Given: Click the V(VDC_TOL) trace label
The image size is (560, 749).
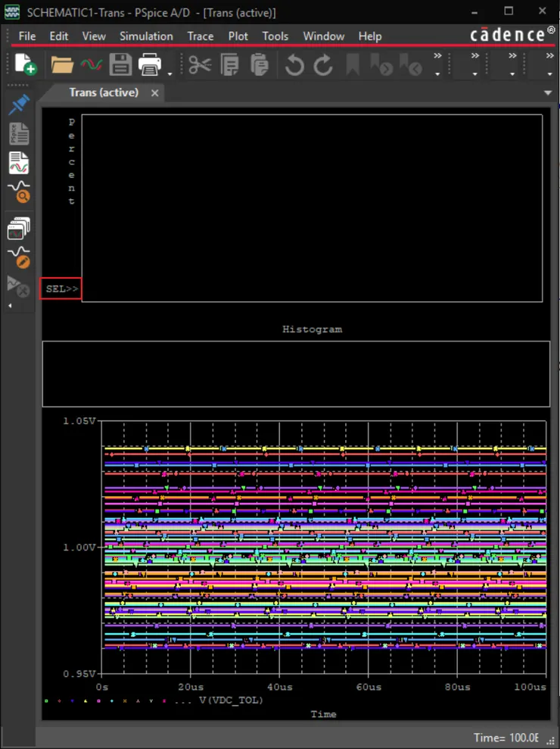Looking at the screenshot, I should (x=231, y=701).
